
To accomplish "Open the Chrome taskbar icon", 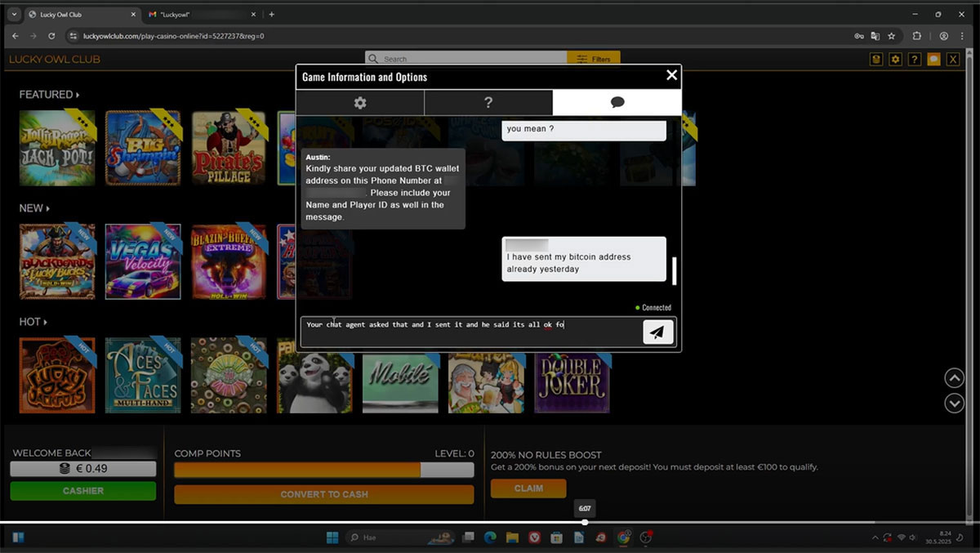I will (624, 537).
